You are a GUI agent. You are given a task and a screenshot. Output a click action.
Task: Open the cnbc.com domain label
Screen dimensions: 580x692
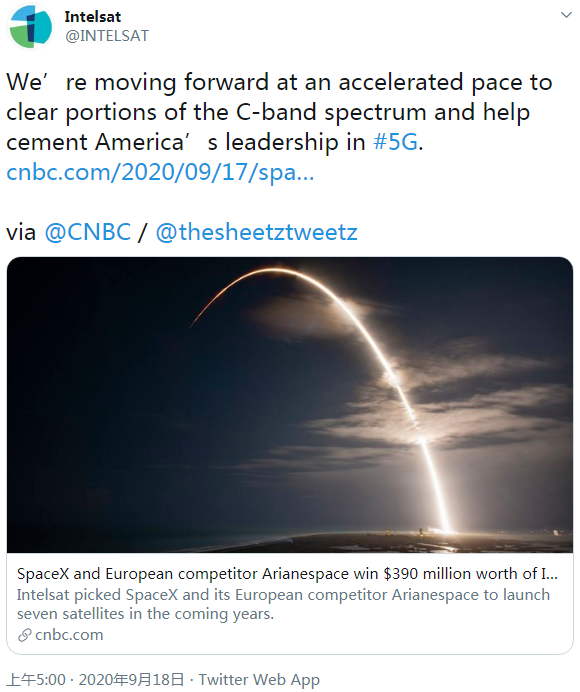69,635
